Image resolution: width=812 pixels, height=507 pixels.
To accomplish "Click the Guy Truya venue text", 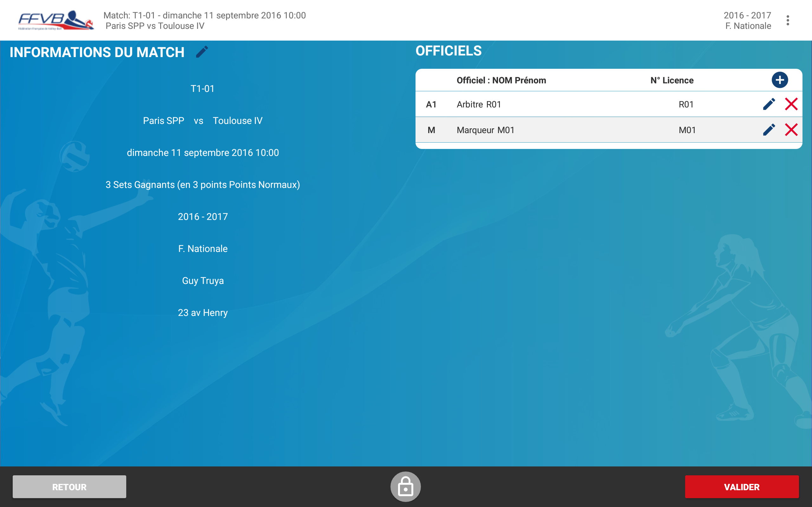I will tap(203, 281).
